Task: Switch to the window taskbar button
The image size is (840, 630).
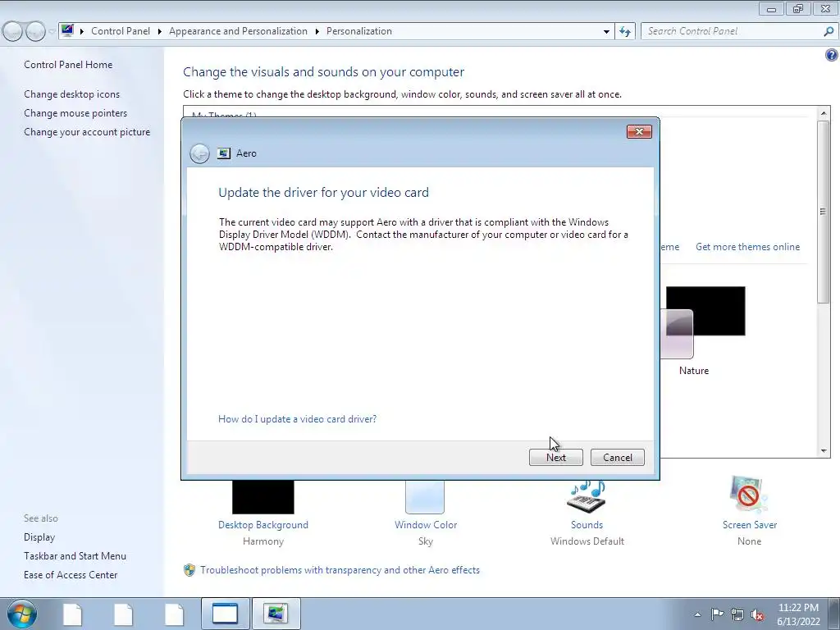Action: (x=225, y=614)
